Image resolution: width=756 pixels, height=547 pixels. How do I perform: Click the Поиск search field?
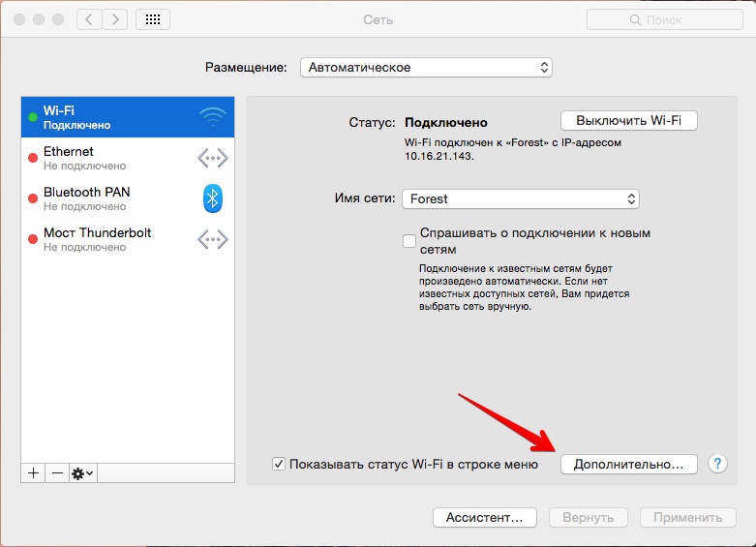pos(661,19)
